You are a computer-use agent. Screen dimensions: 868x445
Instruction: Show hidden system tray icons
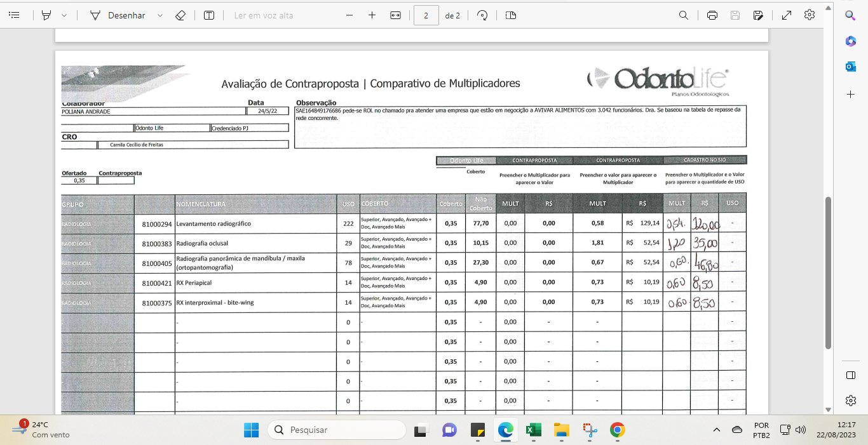click(x=717, y=430)
